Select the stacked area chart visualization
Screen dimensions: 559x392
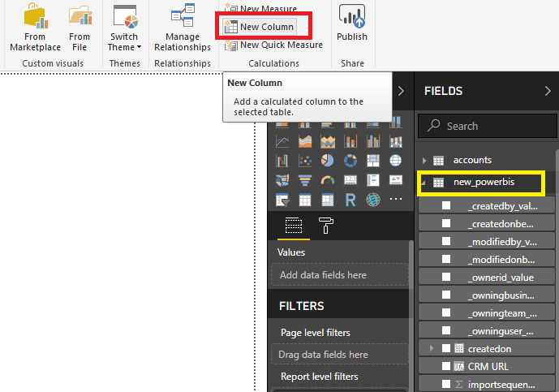click(x=328, y=141)
